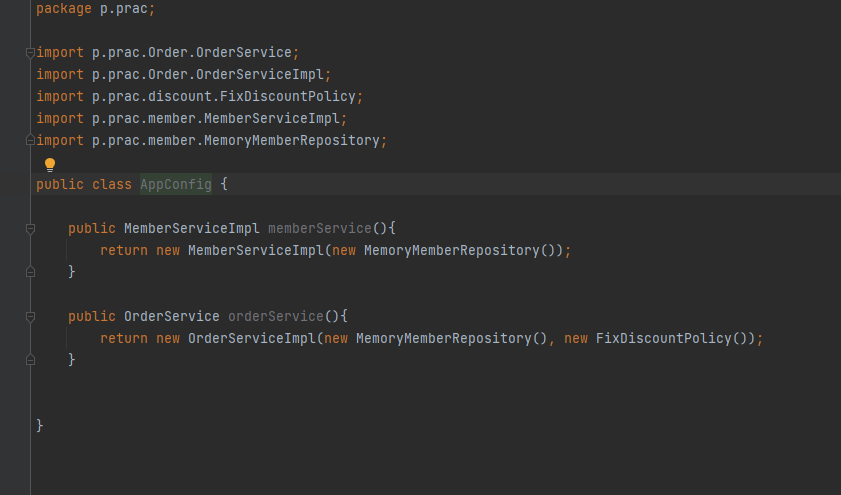Click MemoryMemberRepository in memberService return statement
841x495 pixels.
pos(452,250)
